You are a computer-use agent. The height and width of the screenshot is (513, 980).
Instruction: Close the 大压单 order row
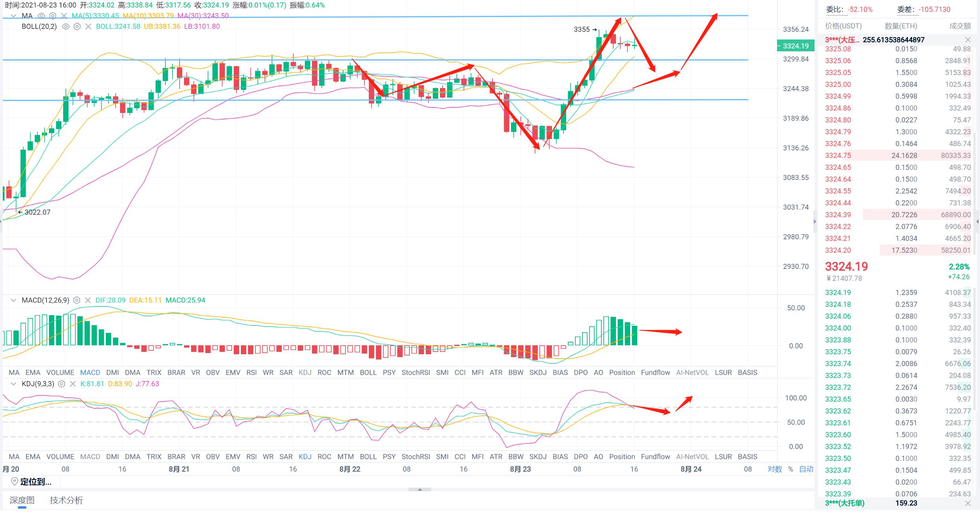click(x=967, y=40)
